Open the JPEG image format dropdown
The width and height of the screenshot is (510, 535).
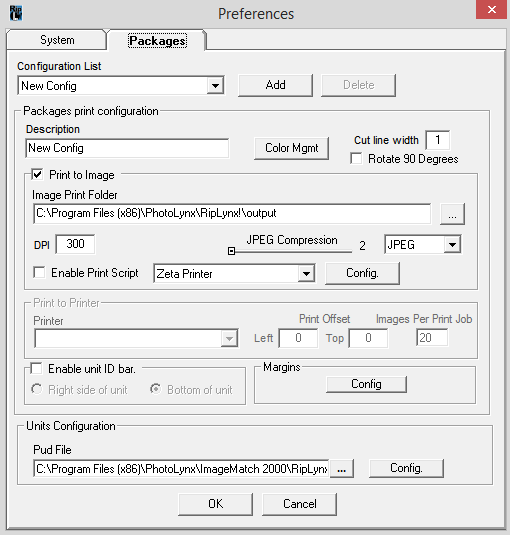(x=452, y=245)
